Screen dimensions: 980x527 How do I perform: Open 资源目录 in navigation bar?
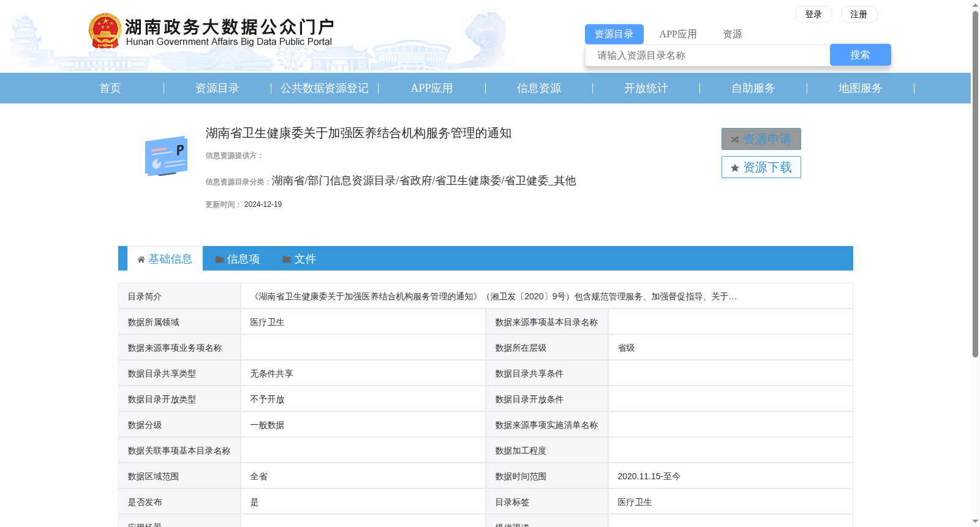tap(217, 88)
